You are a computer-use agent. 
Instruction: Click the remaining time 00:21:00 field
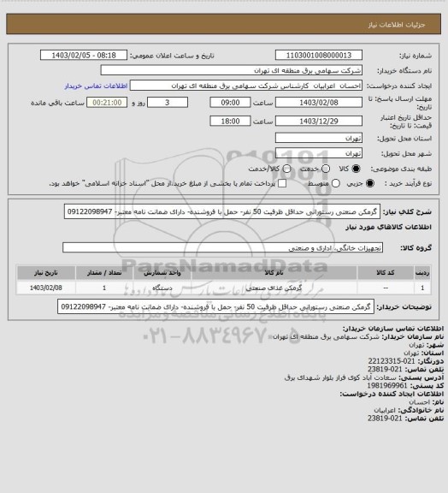tap(107, 103)
